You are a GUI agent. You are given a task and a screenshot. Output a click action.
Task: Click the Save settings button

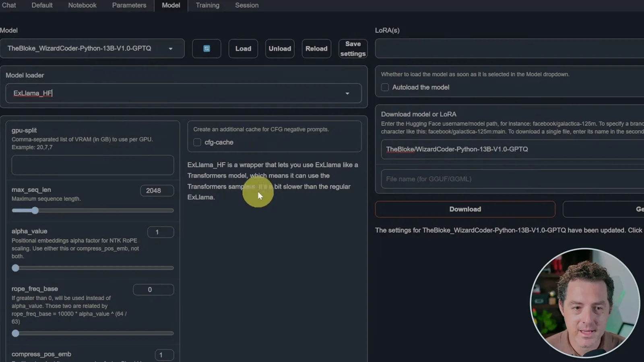pyautogui.click(x=353, y=49)
